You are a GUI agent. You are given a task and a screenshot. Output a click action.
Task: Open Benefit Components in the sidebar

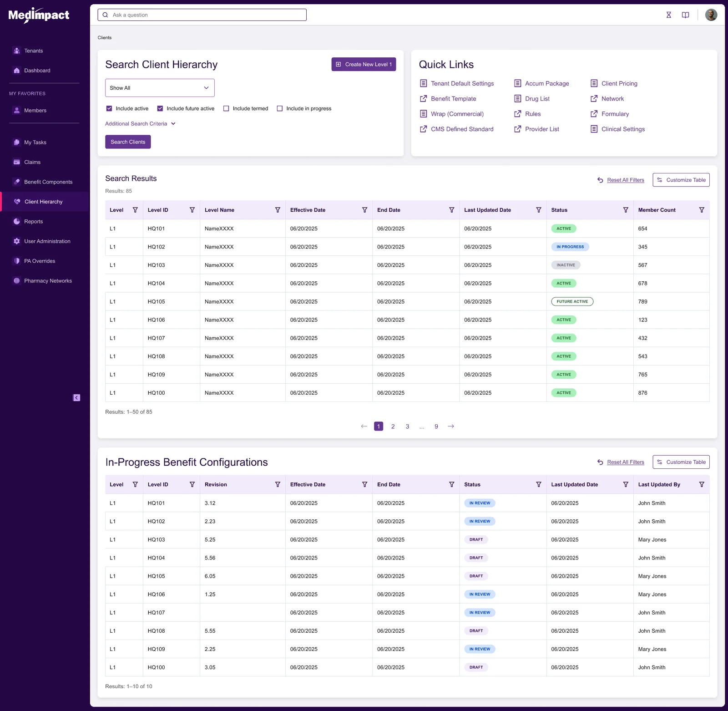click(48, 182)
